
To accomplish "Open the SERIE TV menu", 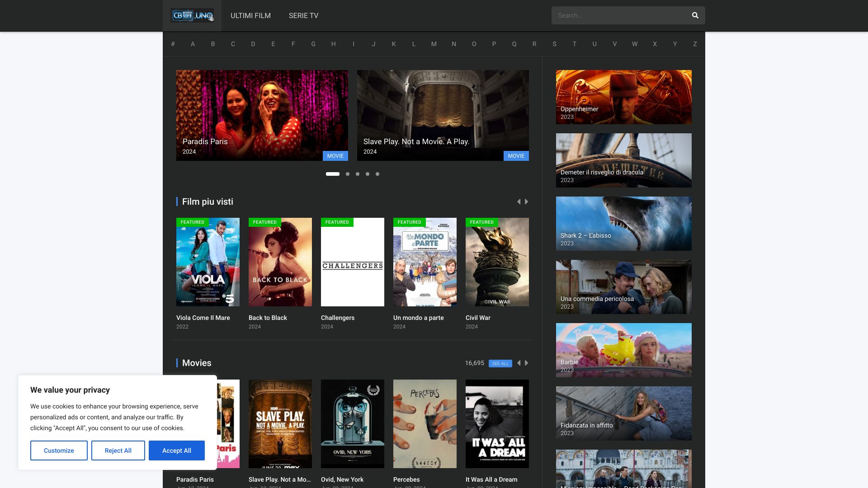I will pyautogui.click(x=303, y=15).
